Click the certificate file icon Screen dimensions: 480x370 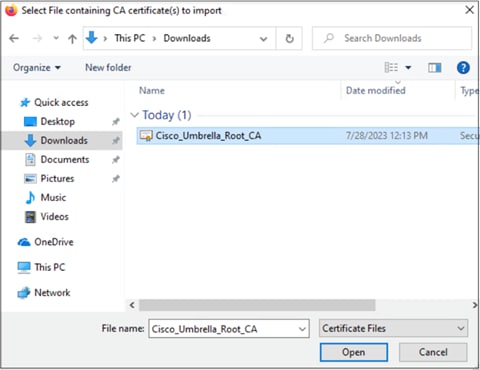[x=146, y=136]
